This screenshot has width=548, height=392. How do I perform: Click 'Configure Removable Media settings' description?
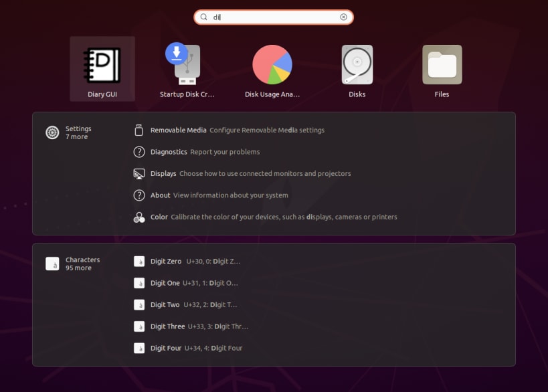[x=267, y=130]
